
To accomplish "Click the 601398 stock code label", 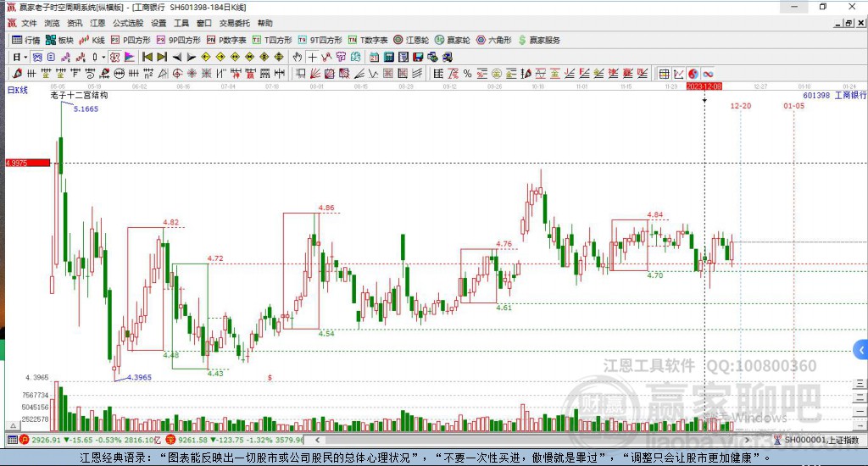I will point(816,95).
